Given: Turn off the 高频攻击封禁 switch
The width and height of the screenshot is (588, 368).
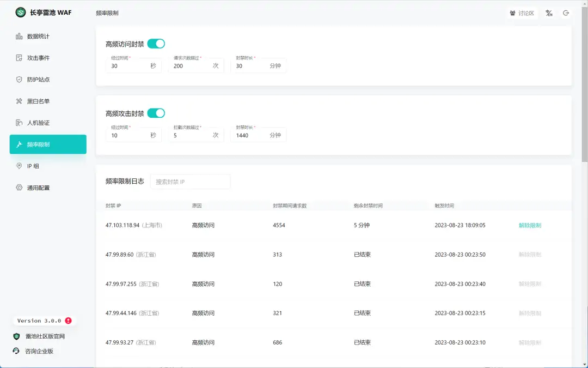Looking at the screenshot, I should tap(156, 113).
